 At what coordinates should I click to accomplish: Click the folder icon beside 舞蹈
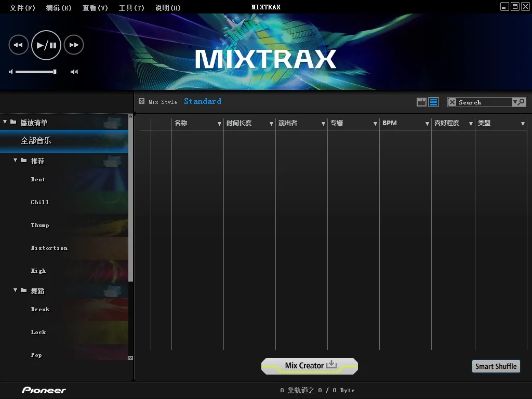[x=23, y=290]
